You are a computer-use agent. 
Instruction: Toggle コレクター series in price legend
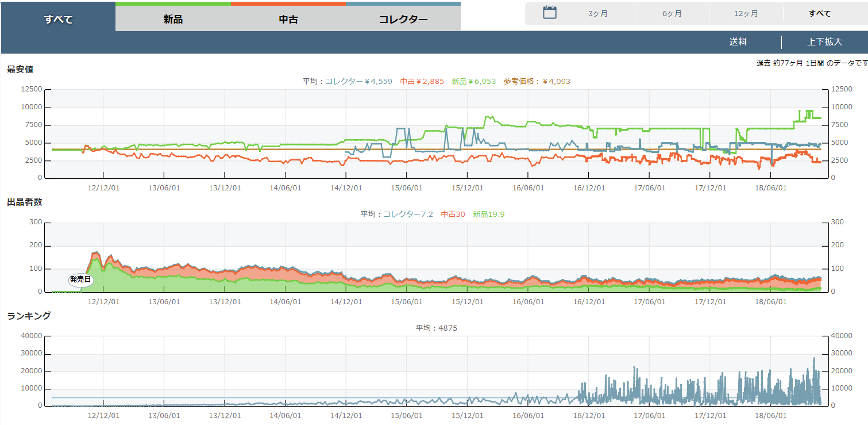(358, 82)
